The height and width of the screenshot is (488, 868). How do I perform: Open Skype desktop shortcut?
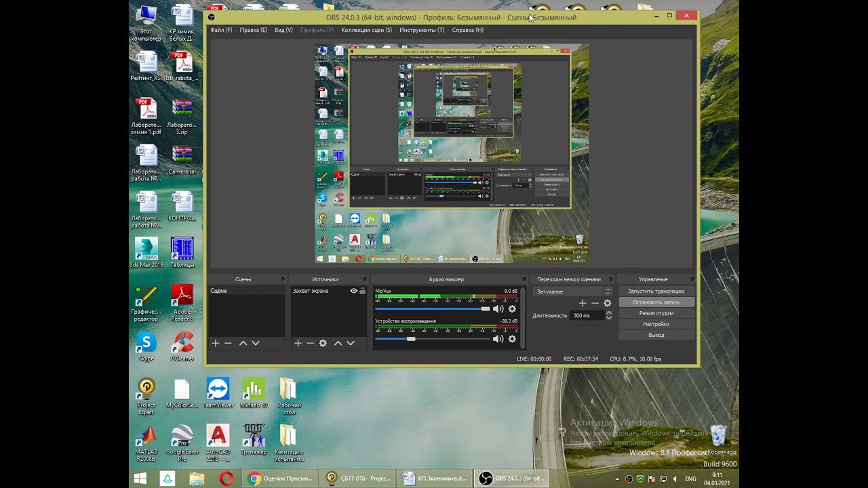(x=146, y=346)
